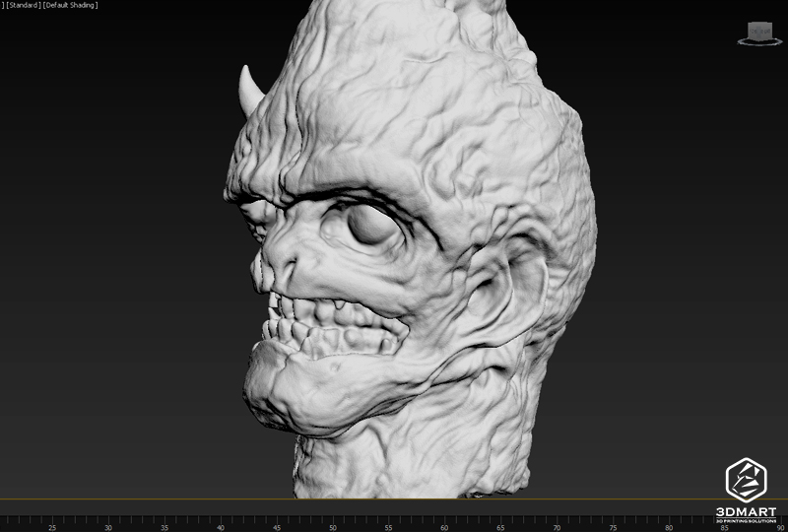This screenshot has width=788, height=532.
Task: Go to frame 75 on the time ruler
Action: click(x=613, y=521)
